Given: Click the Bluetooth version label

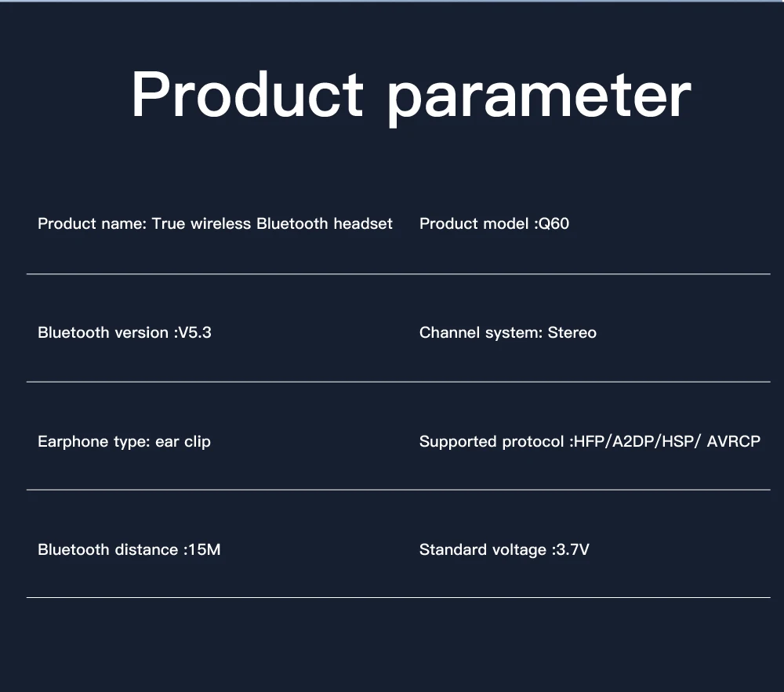Looking at the screenshot, I should pos(102,333).
